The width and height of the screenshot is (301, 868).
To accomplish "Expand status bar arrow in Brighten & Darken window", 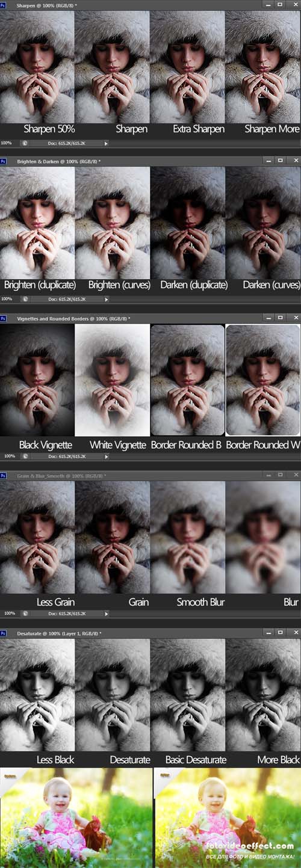I will pyautogui.click(x=106, y=299).
